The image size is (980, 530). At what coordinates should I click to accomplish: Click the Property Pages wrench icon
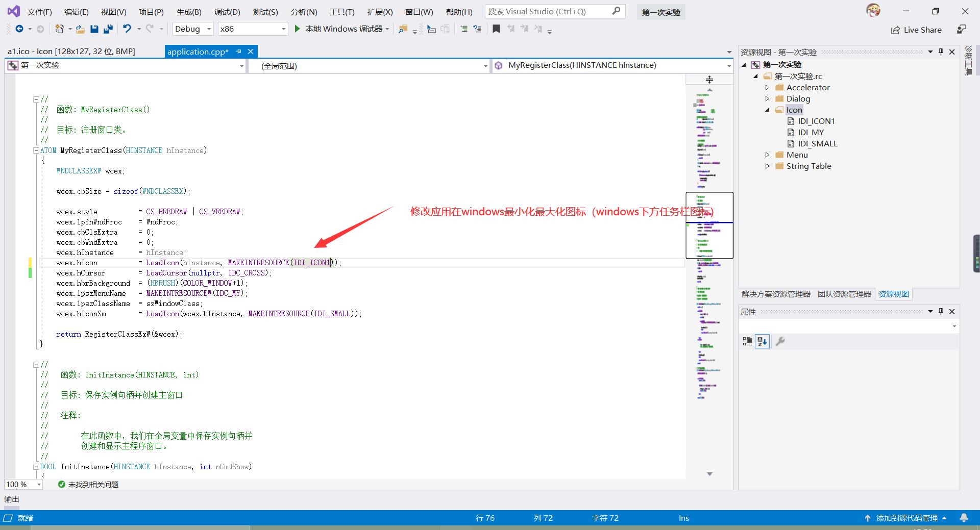pyautogui.click(x=780, y=341)
